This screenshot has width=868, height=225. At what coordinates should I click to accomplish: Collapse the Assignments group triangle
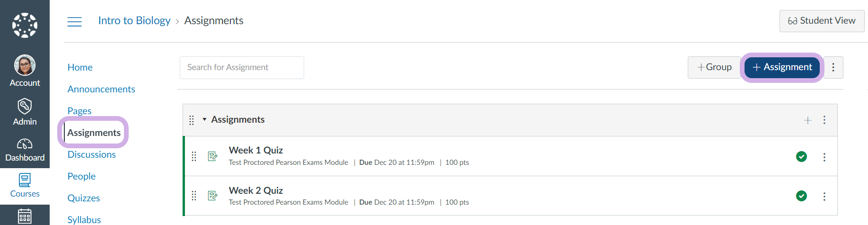click(x=204, y=120)
